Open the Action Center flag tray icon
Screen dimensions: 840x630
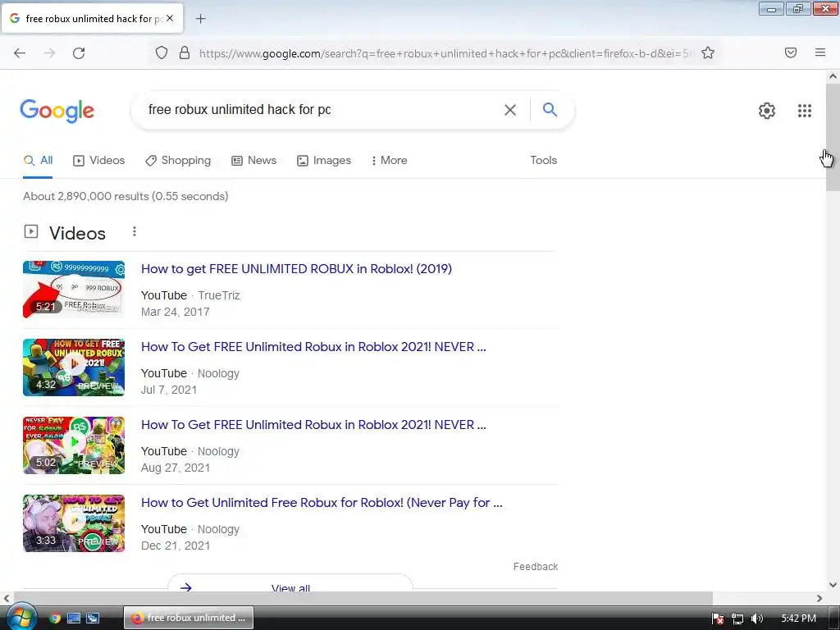[718, 619]
